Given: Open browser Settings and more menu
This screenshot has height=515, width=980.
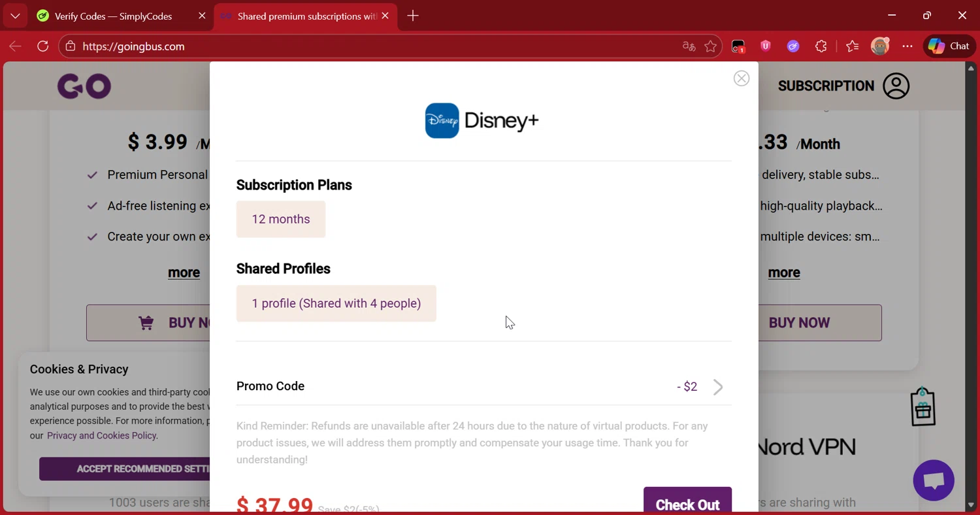Looking at the screenshot, I should pyautogui.click(x=907, y=46).
